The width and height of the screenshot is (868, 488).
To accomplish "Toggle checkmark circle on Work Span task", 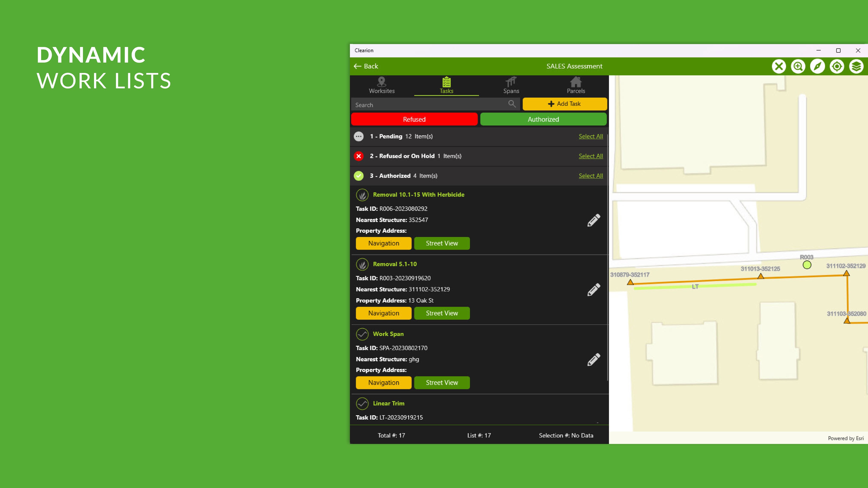I will click(362, 334).
